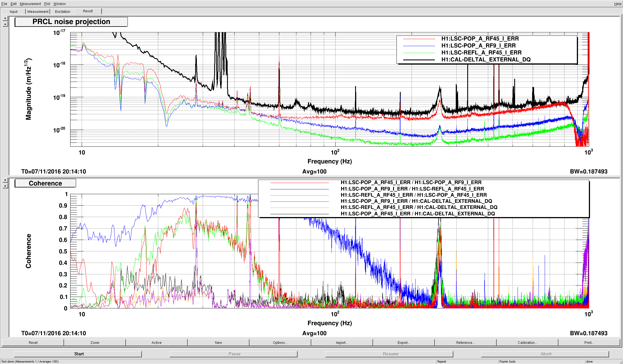The width and height of the screenshot is (623, 364).
Task: Click Avg=100 label under Coherence plot
Action: (x=314, y=333)
